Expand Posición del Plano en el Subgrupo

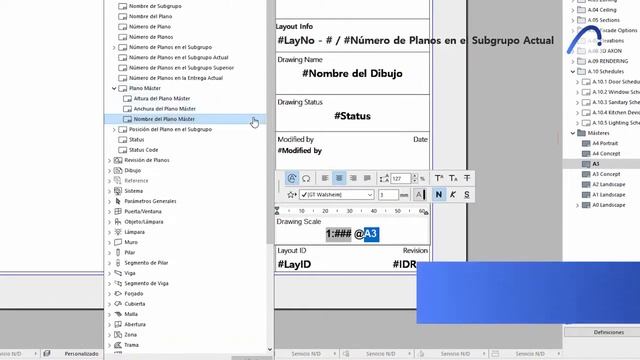[x=114, y=129]
